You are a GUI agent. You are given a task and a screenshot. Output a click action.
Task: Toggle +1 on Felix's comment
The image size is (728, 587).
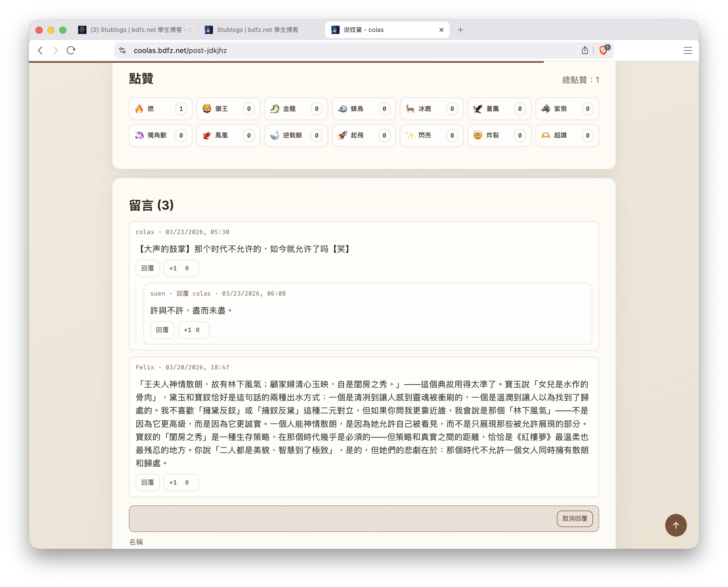(181, 483)
